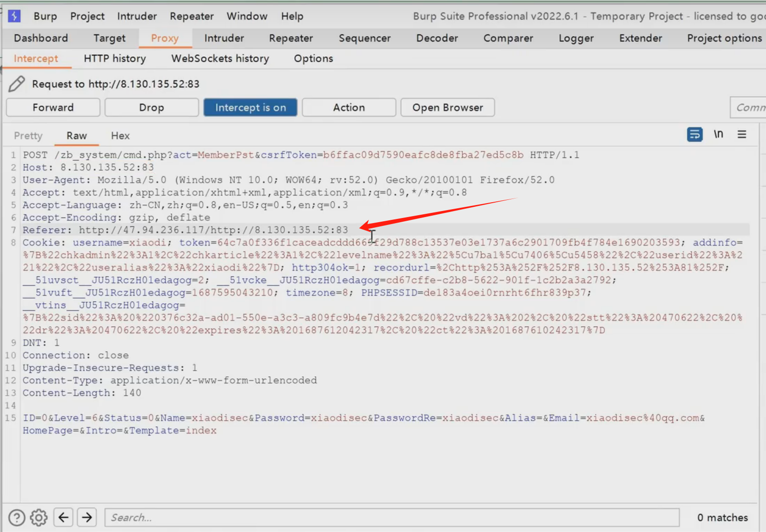Click the ID=0&Level=6 request body line
Screen dimensions: 766x532
(364, 418)
